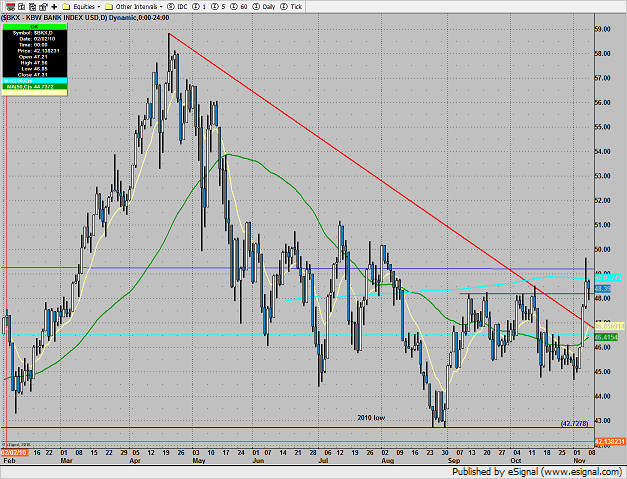
Task: Click the Feb month label on the time axis
Action: [x=9, y=461]
